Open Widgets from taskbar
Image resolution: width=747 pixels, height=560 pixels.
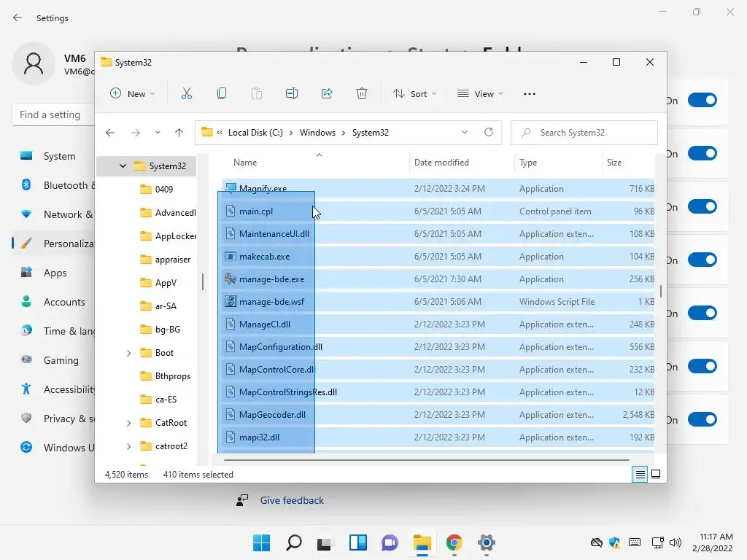click(x=357, y=542)
